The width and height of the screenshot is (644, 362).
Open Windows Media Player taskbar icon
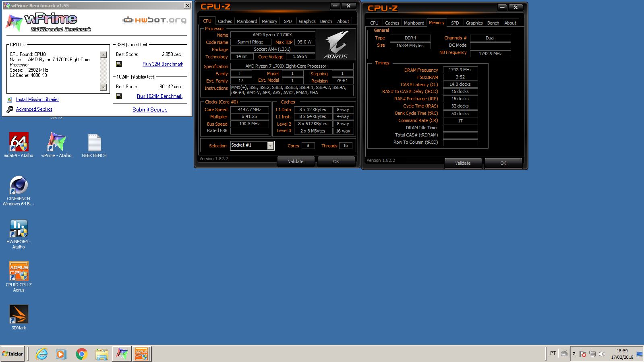pyautogui.click(x=61, y=354)
